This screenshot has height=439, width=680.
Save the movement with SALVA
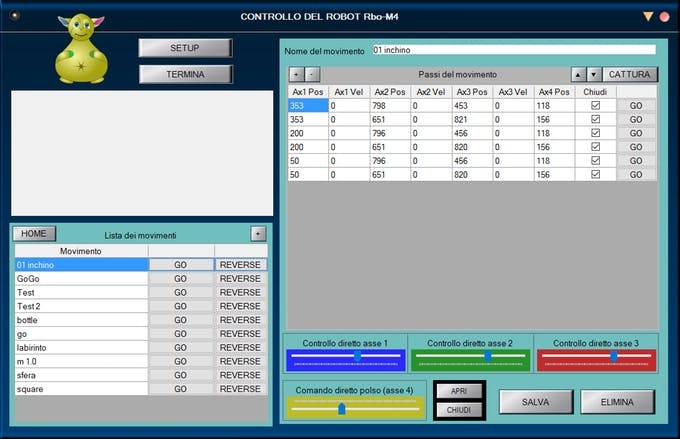click(536, 402)
